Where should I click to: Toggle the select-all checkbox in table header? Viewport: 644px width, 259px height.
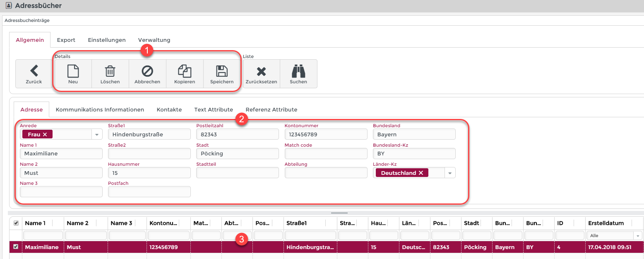(x=16, y=223)
